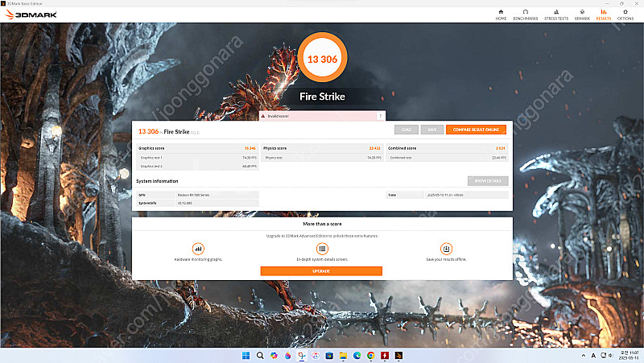Click the SAVE result button
The width and height of the screenshot is (644, 363).
coord(432,130)
